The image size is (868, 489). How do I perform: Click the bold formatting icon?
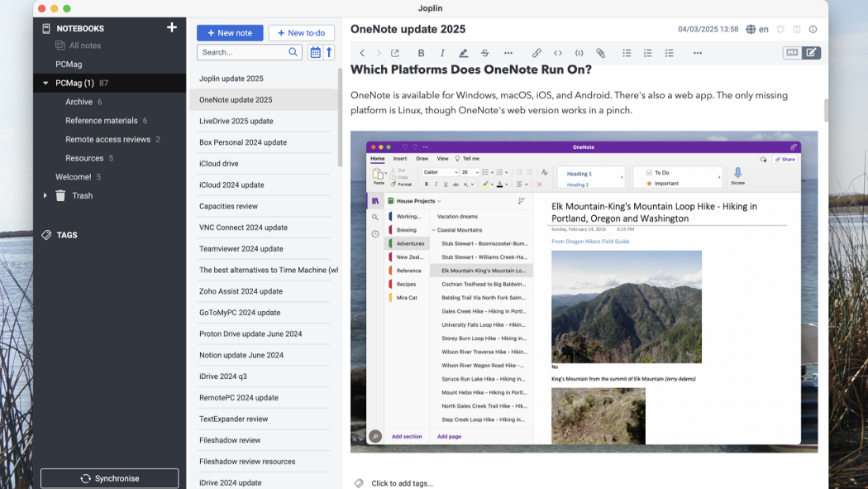tap(422, 53)
